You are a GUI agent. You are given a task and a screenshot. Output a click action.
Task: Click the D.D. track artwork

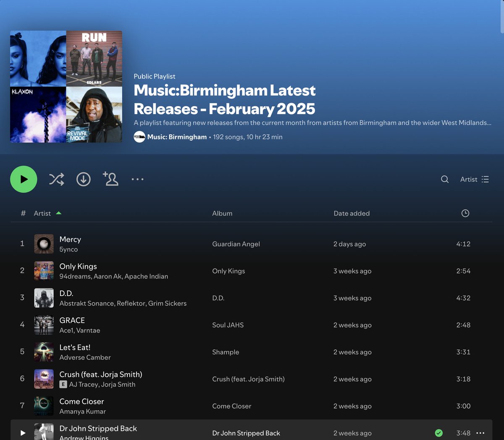tap(44, 298)
